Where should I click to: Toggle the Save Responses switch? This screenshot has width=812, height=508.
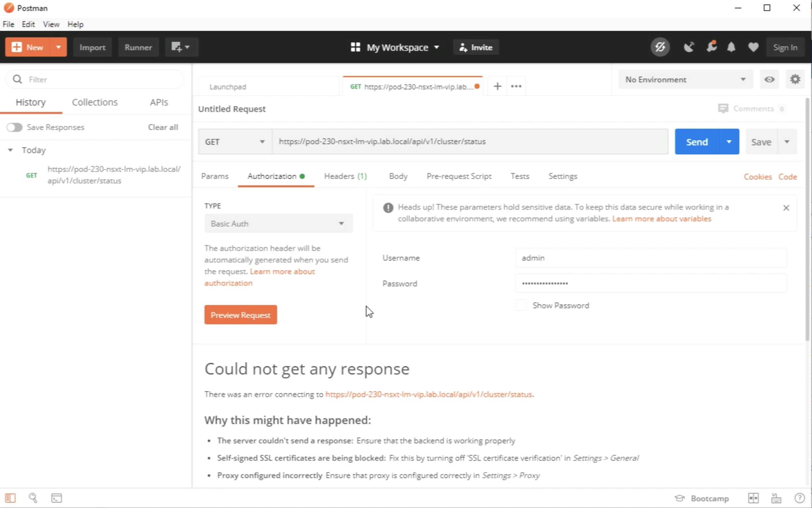[15, 127]
